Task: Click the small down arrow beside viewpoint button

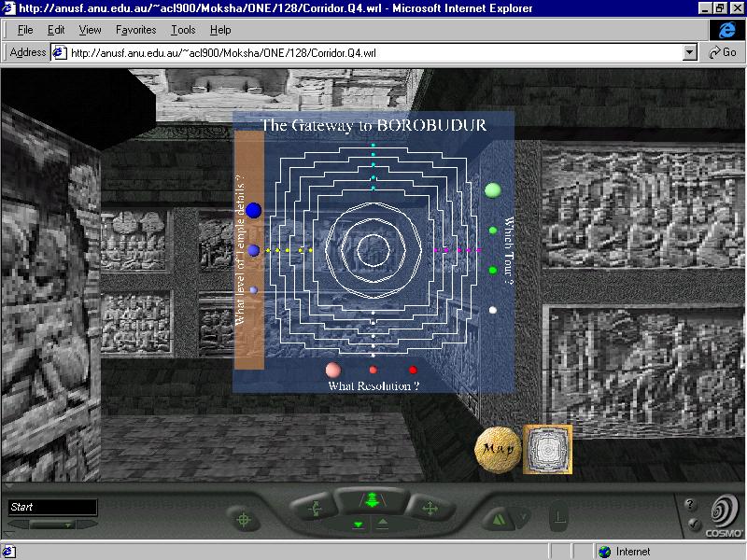Action: [524, 516]
